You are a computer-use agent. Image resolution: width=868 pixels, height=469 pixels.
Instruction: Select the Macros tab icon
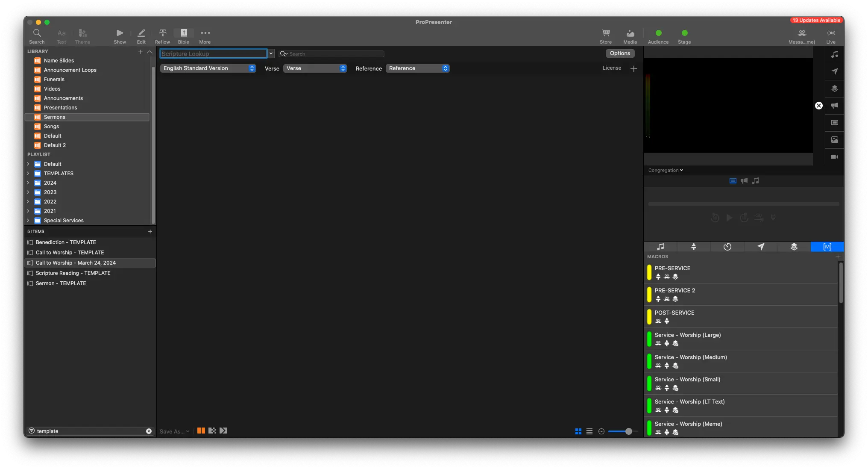pyautogui.click(x=827, y=247)
